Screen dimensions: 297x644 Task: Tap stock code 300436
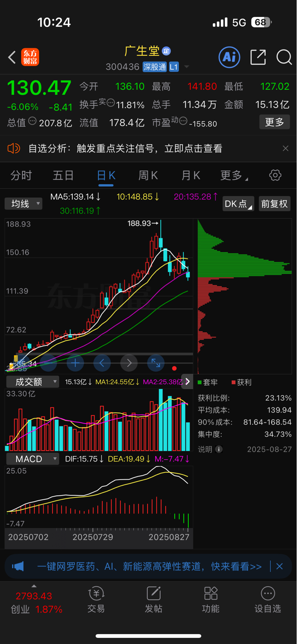coord(122,67)
